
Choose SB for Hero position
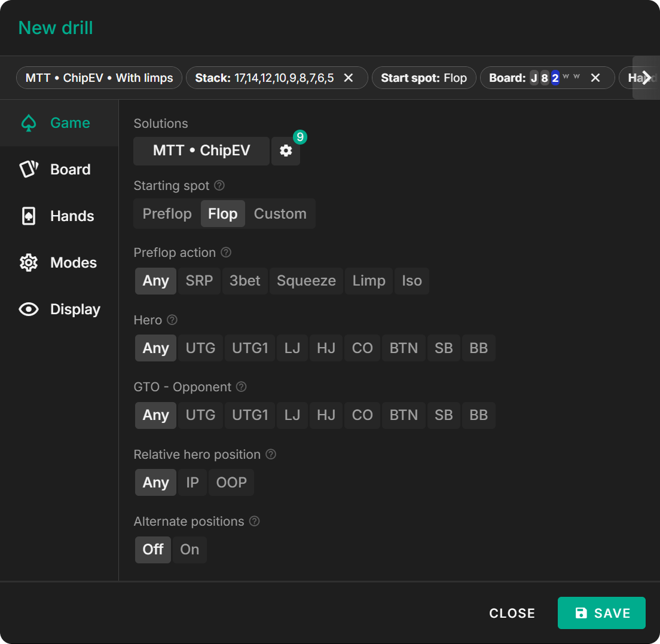(444, 348)
